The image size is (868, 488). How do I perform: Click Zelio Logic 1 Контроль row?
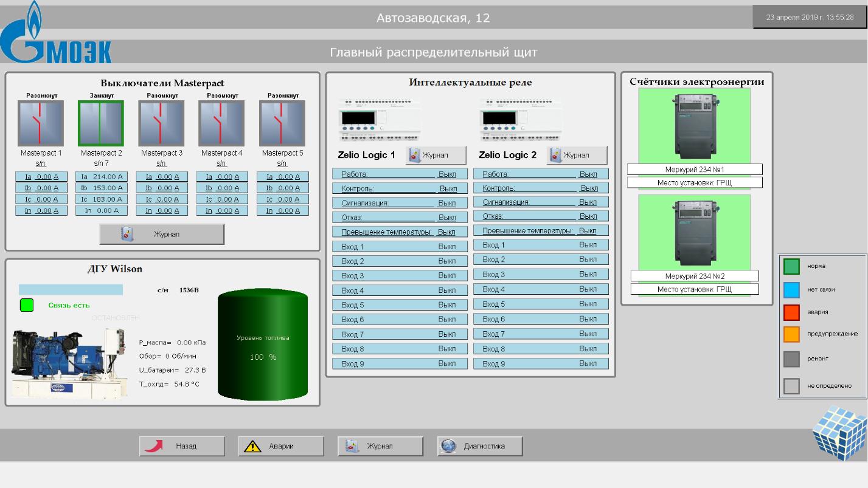pyautogui.click(x=400, y=188)
